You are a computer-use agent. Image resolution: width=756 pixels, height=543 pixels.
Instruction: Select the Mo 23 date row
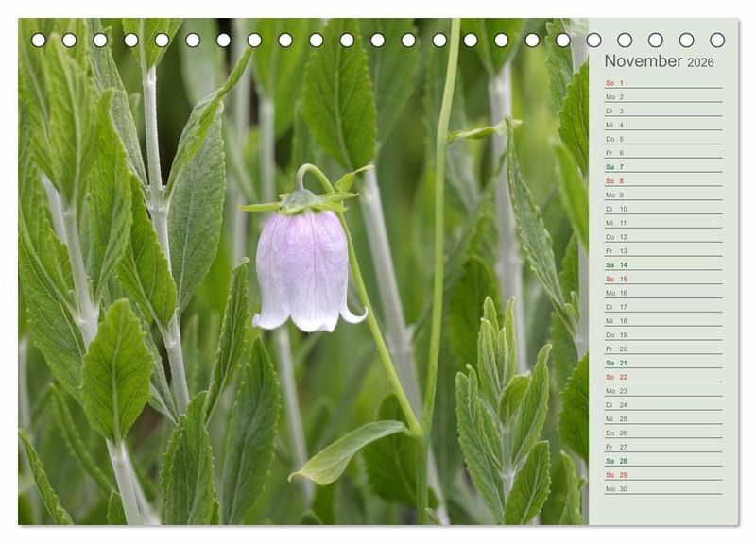pyautogui.click(x=663, y=390)
